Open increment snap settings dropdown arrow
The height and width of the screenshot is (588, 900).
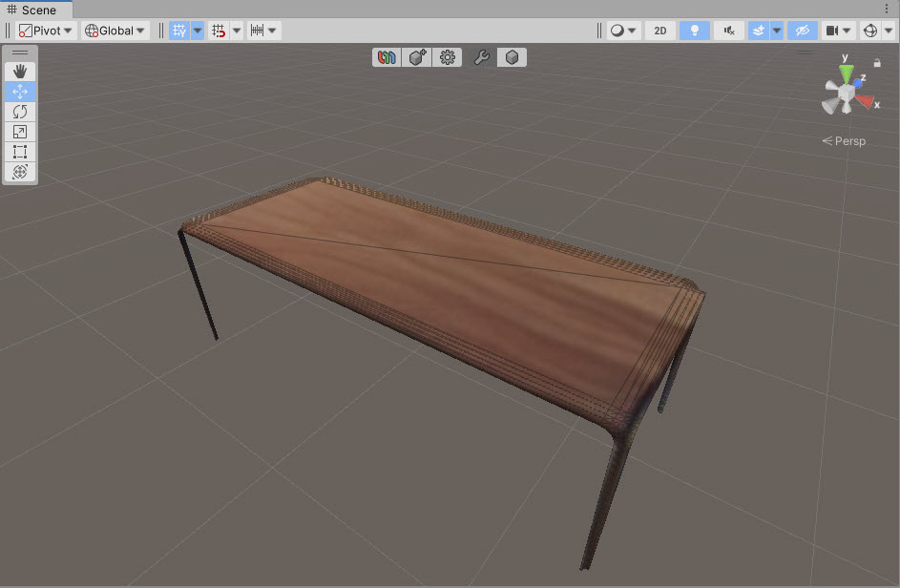coord(273,31)
